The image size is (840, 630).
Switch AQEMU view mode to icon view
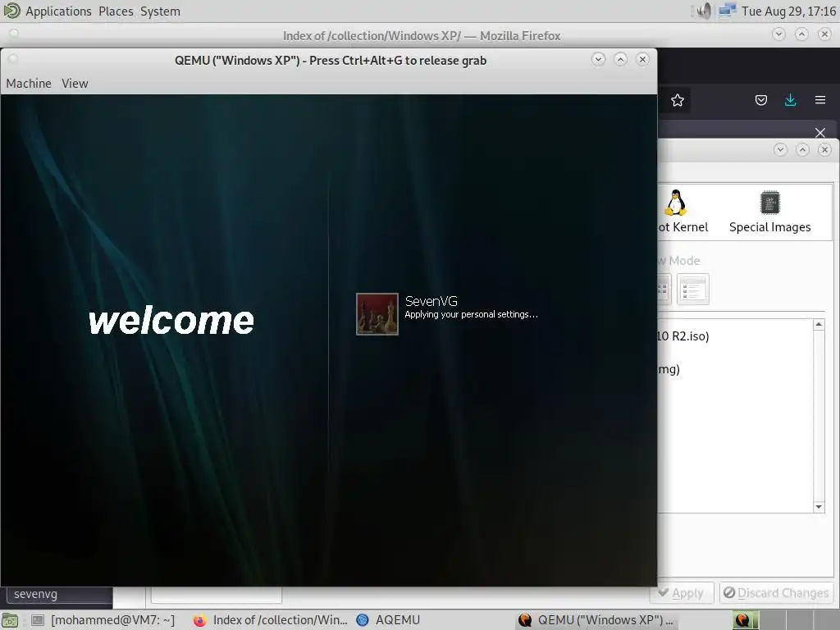pos(663,290)
